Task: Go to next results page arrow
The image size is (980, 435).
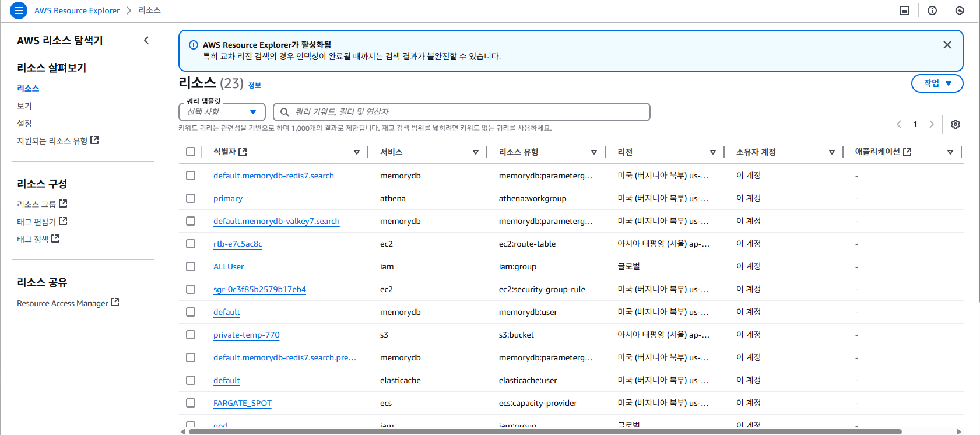Action: 932,124
